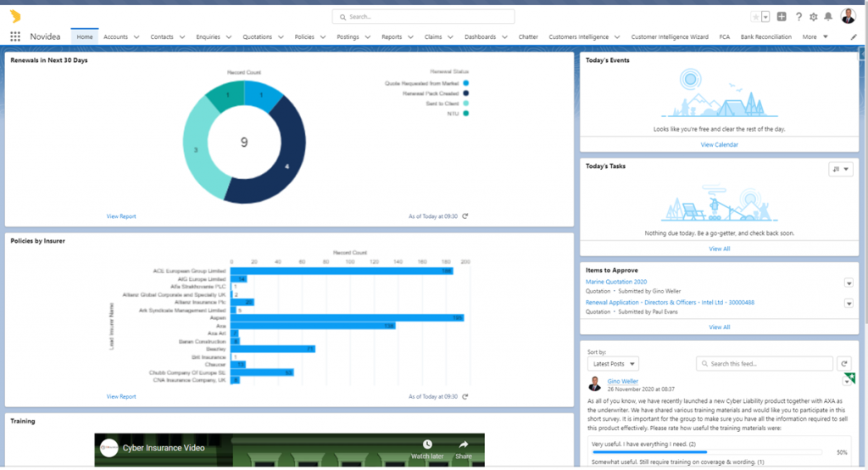
Task: Open the Dashboards tab
Action: [480, 37]
